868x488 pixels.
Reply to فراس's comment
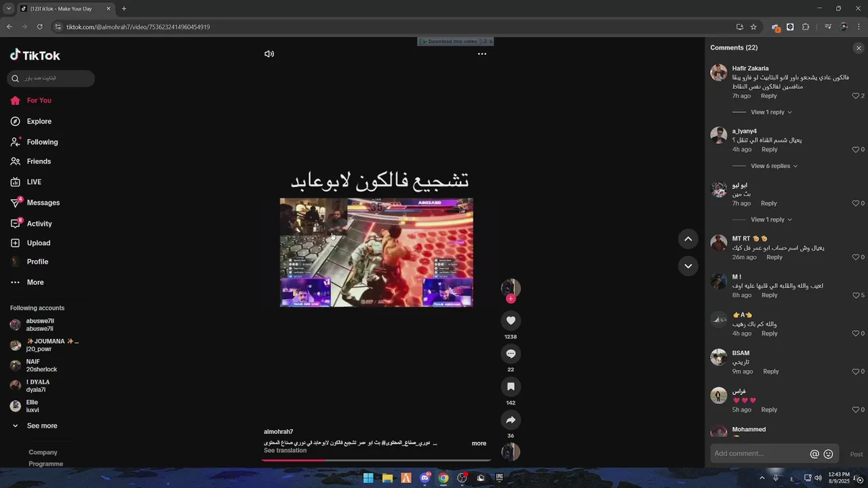[769, 409]
